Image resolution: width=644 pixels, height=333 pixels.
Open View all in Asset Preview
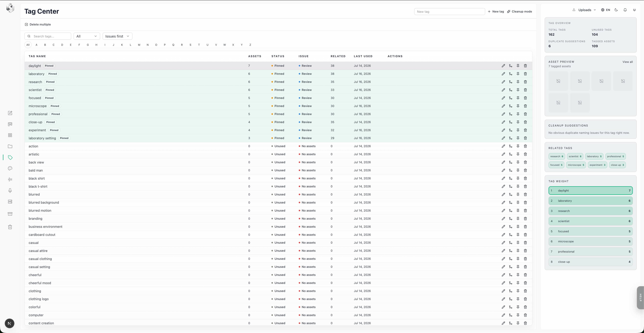point(628,62)
